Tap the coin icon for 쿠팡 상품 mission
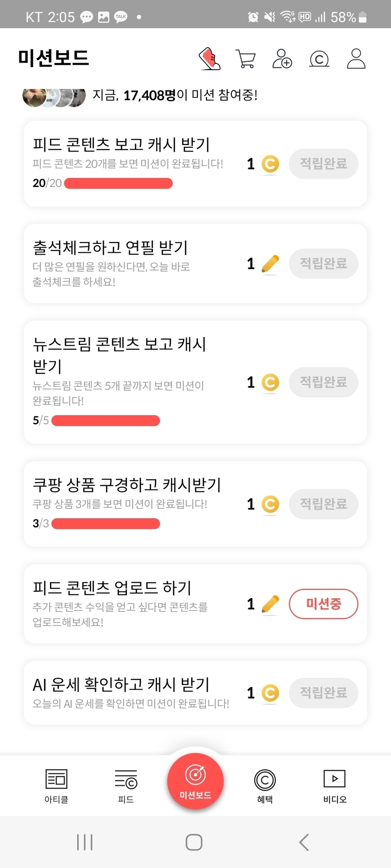The height and width of the screenshot is (868, 391). coord(270,504)
